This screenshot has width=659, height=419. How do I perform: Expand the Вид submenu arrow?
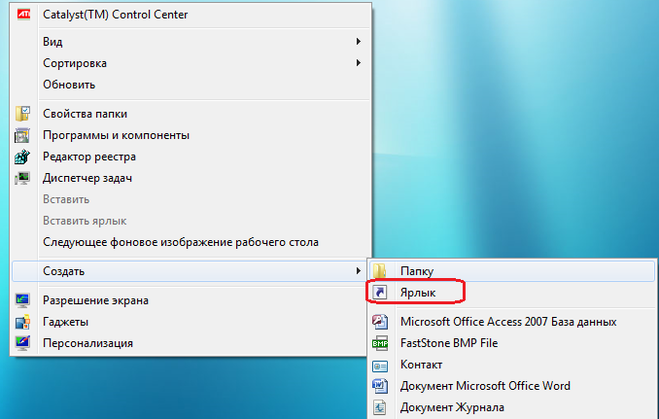(x=358, y=42)
